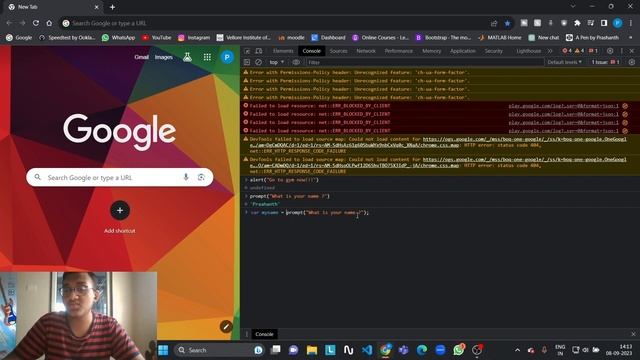Switch to the Console tab
Viewport: 640px width, 360px height.
pyautogui.click(x=311, y=51)
